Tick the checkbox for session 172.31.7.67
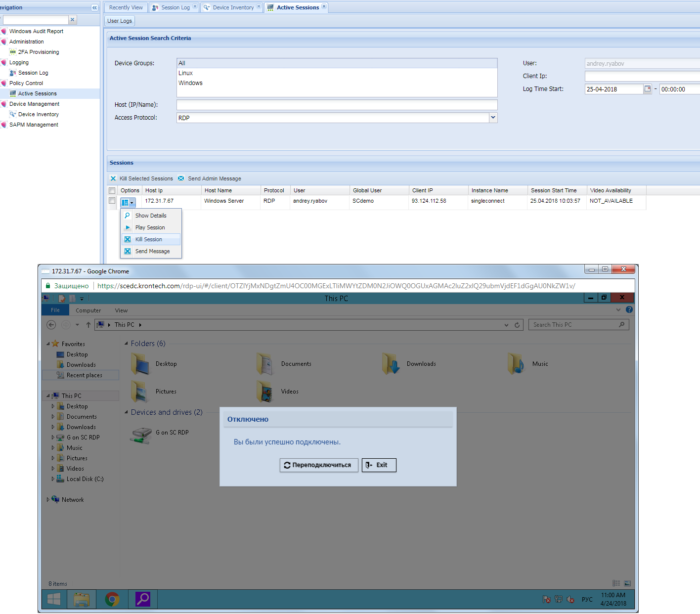The width and height of the screenshot is (700, 614). (x=112, y=201)
